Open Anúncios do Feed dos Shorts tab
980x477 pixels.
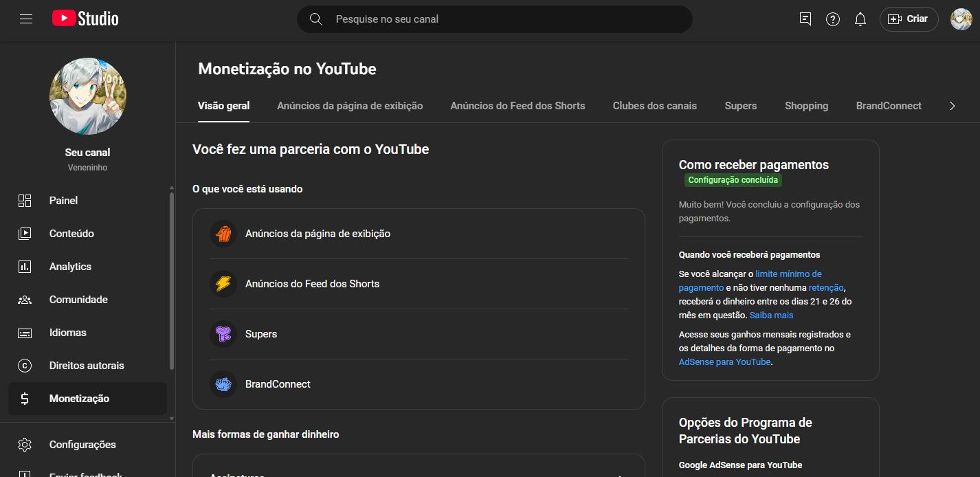pyautogui.click(x=517, y=106)
